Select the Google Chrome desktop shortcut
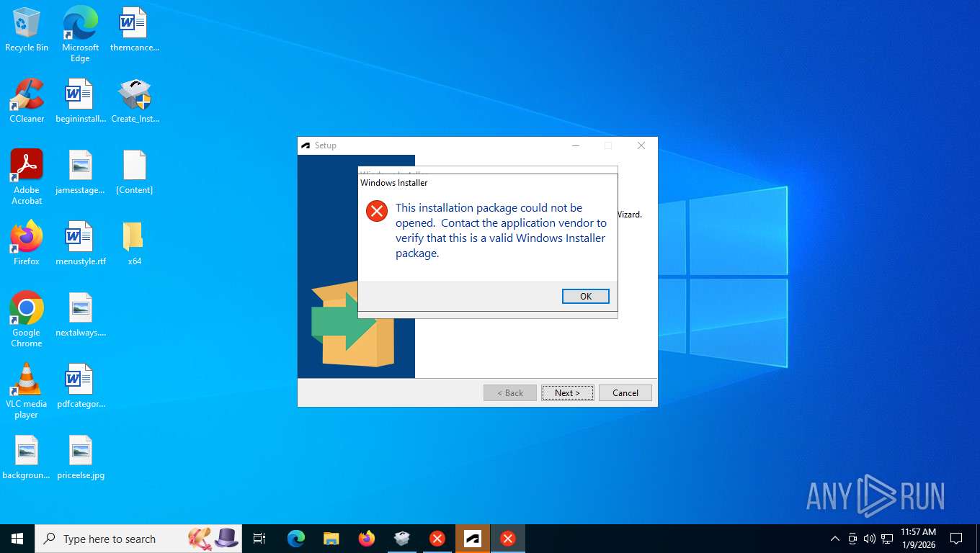980x553 pixels. 27,319
